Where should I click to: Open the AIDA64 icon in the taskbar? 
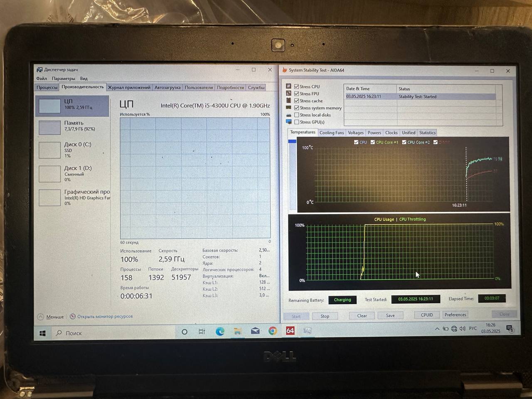(290, 331)
